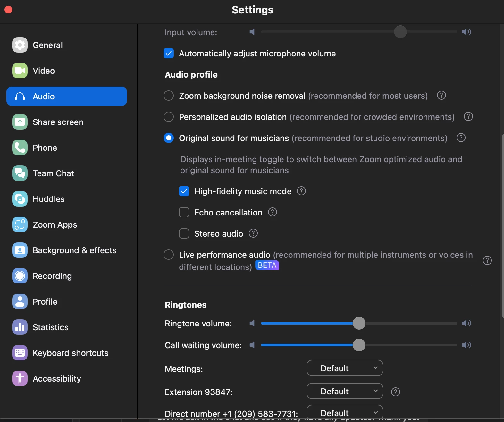
Task: Close the Settings window
Action: tap(8, 10)
